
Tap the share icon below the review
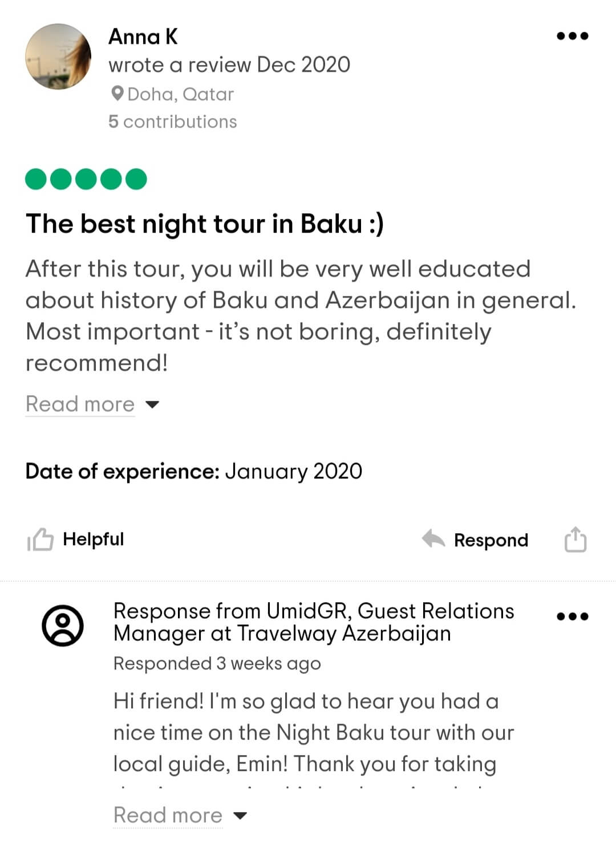pyautogui.click(x=575, y=539)
